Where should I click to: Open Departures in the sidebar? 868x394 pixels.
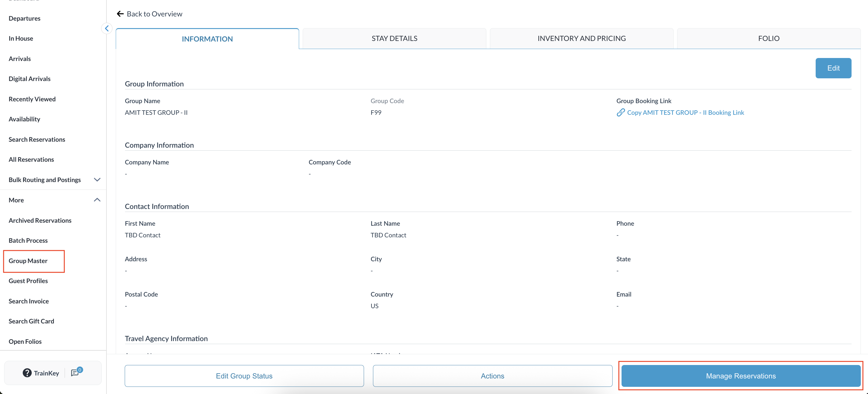pyautogui.click(x=25, y=19)
